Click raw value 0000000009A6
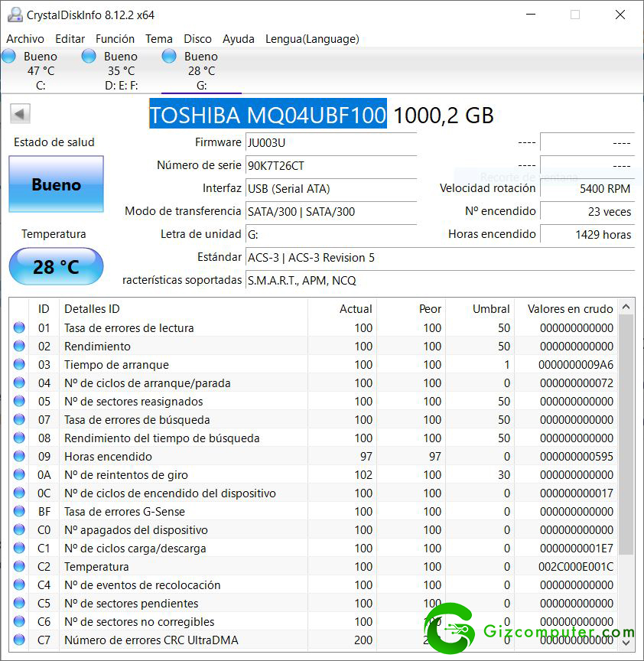The width and height of the screenshot is (644, 661). click(x=576, y=365)
